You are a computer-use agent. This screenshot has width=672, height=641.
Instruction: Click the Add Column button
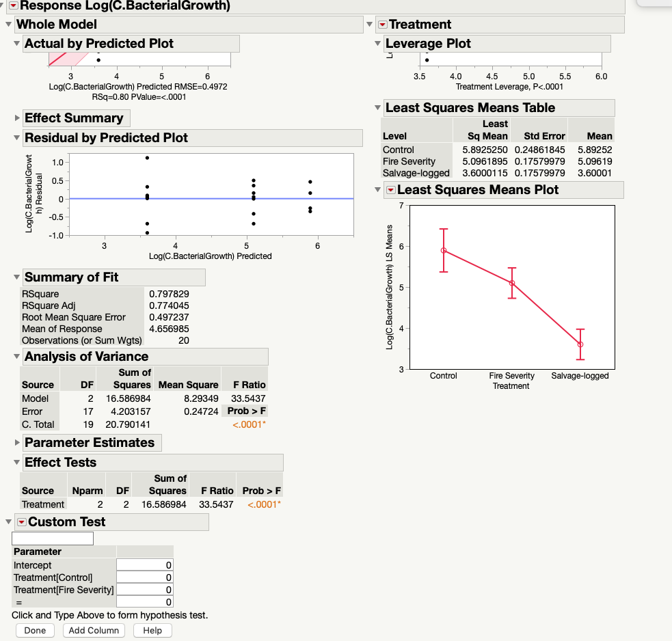click(93, 630)
